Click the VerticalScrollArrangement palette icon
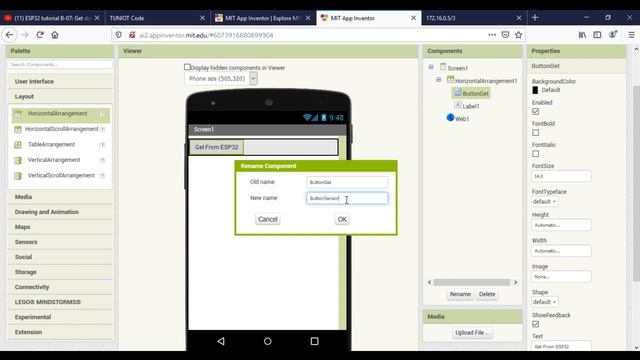This screenshot has height=360, width=640. (x=18, y=176)
